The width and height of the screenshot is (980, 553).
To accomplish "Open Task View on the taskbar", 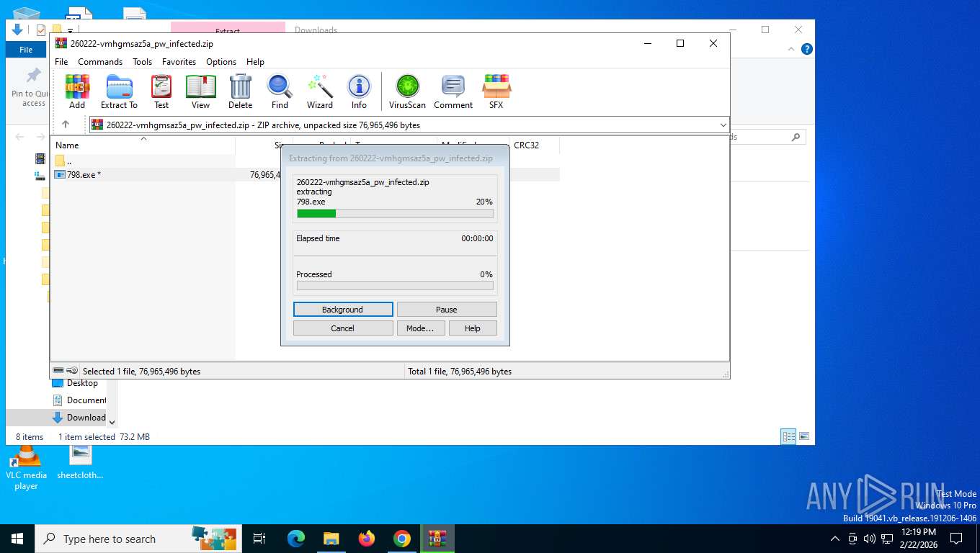I will pyautogui.click(x=259, y=539).
